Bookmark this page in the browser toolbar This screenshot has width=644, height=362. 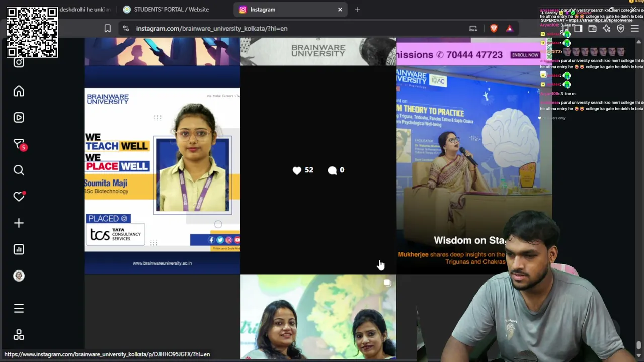coord(107,29)
